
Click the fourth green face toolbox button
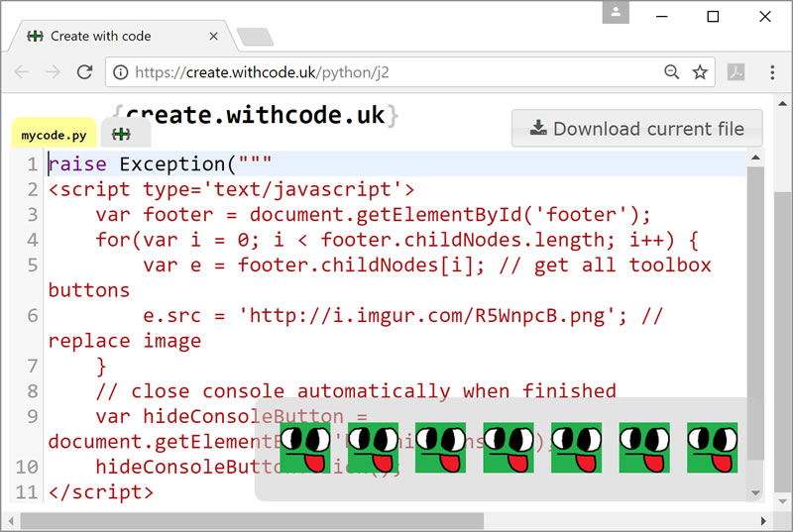tap(509, 448)
